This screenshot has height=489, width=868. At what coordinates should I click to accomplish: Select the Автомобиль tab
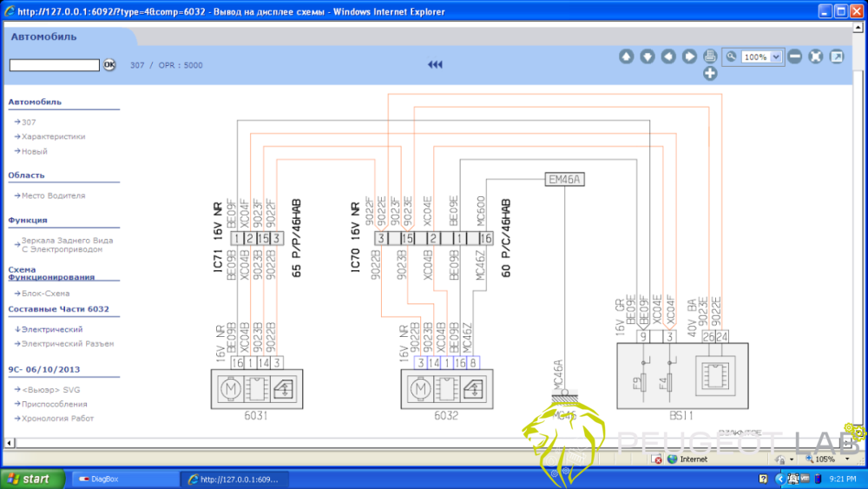click(x=43, y=36)
